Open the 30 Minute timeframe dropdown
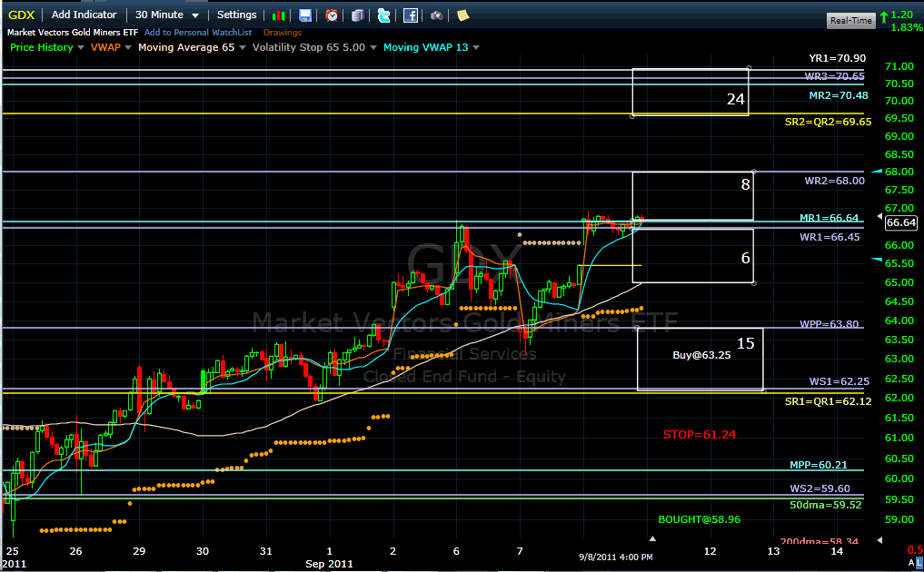 [167, 15]
